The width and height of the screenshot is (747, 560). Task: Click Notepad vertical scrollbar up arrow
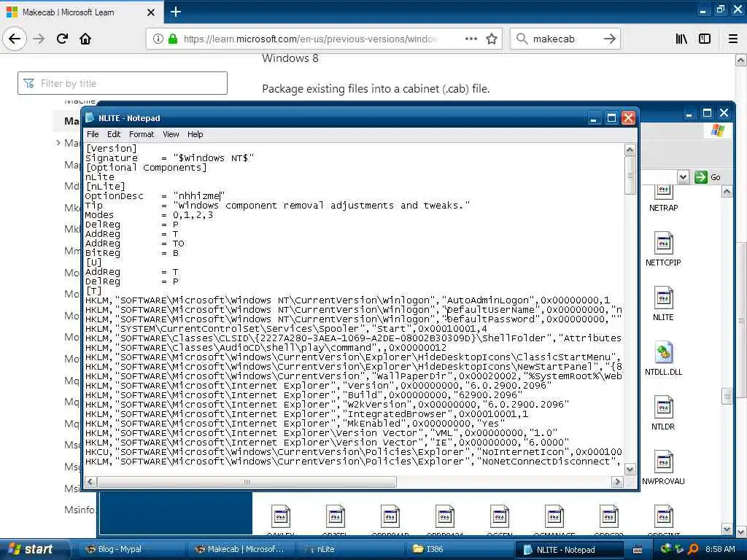pyautogui.click(x=630, y=150)
